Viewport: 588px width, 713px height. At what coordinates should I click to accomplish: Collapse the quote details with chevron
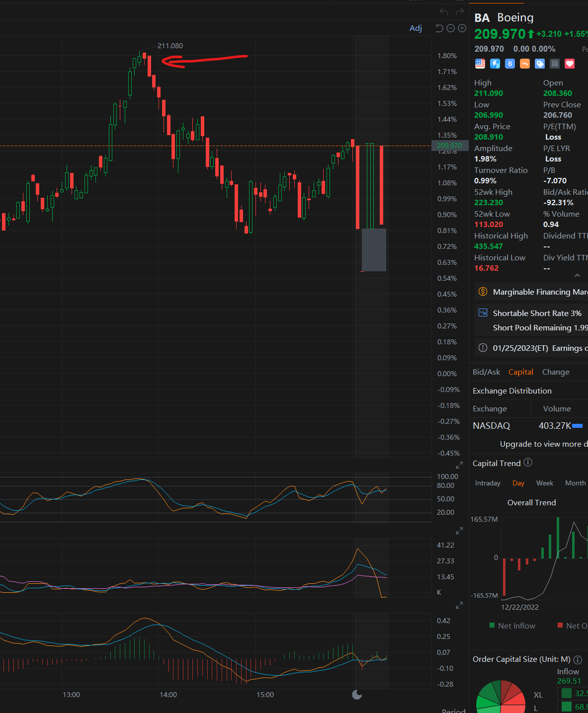coord(577,275)
